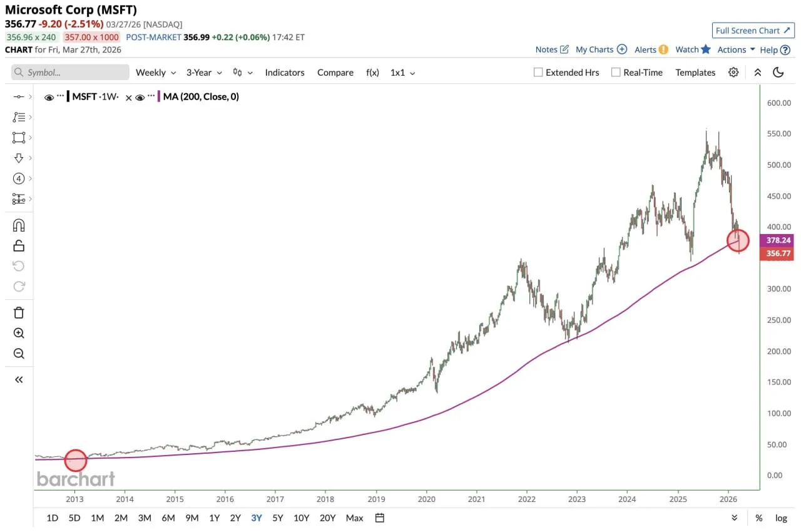The height and width of the screenshot is (532, 801).
Task: Type a ticker in the Symbol field
Action: point(69,73)
